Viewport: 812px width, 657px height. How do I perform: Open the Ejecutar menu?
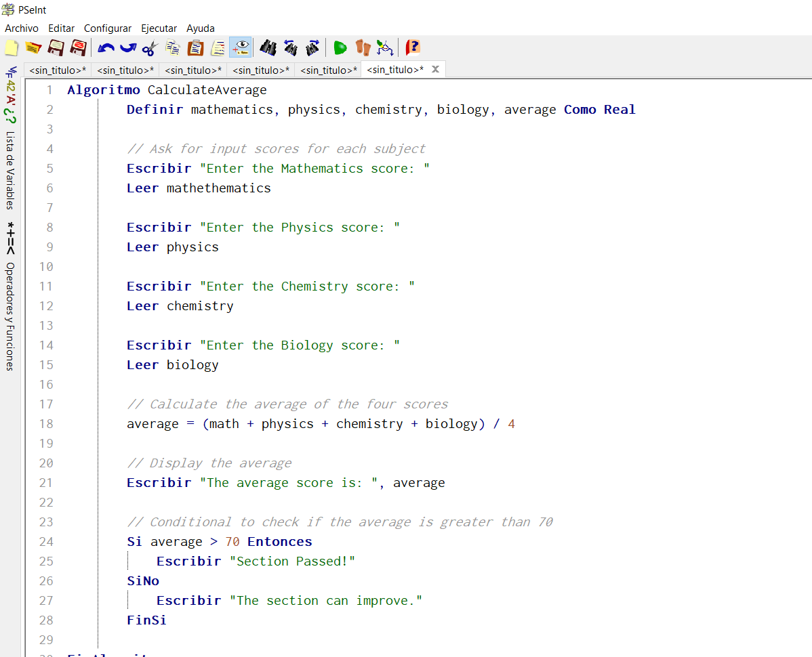159,28
